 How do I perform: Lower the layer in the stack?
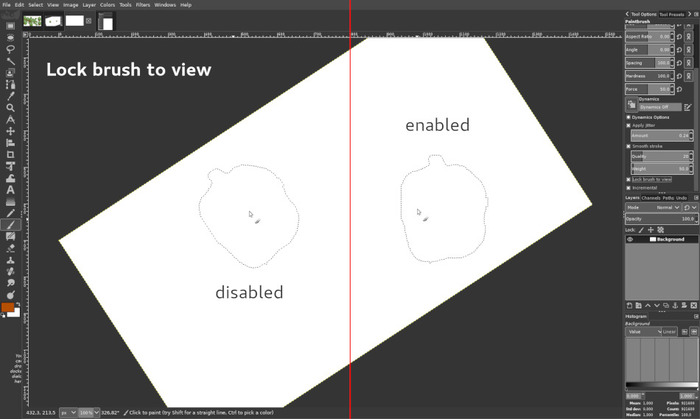pyautogui.click(x=657, y=305)
